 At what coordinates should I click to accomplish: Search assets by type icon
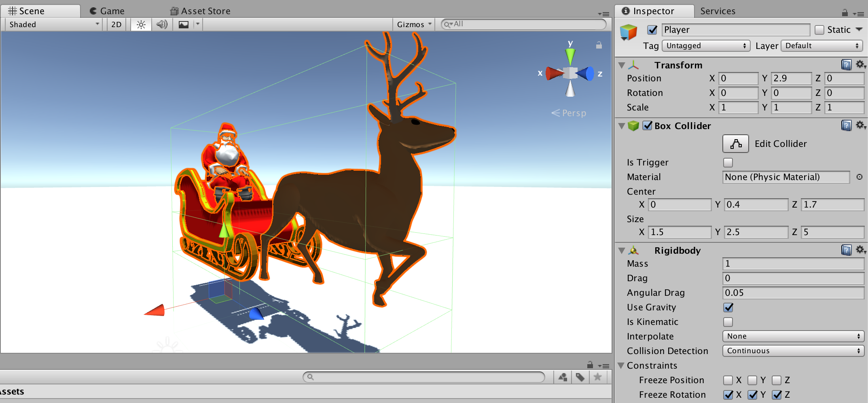coord(563,377)
